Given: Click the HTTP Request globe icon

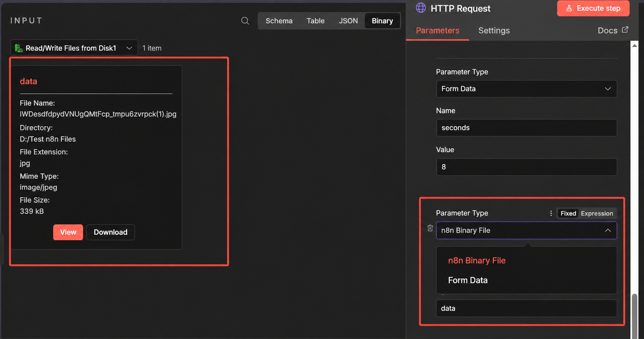Looking at the screenshot, I should tap(421, 8).
